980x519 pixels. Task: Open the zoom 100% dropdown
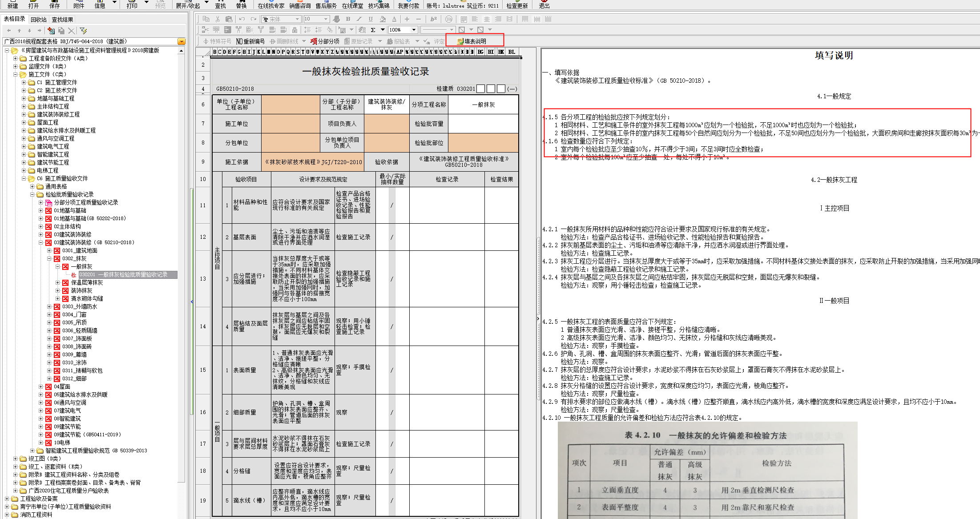tap(414, 30)
